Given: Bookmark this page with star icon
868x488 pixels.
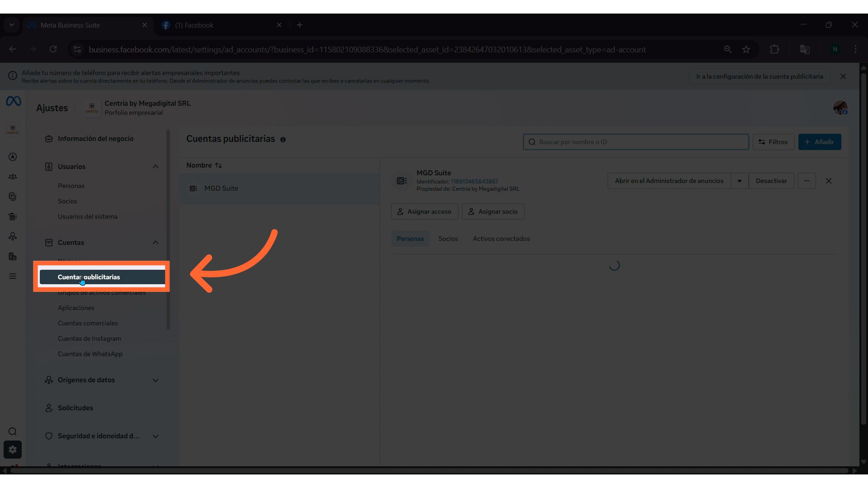Looking at the screenshot, I should pyautogui.click(x=746, y=49).
